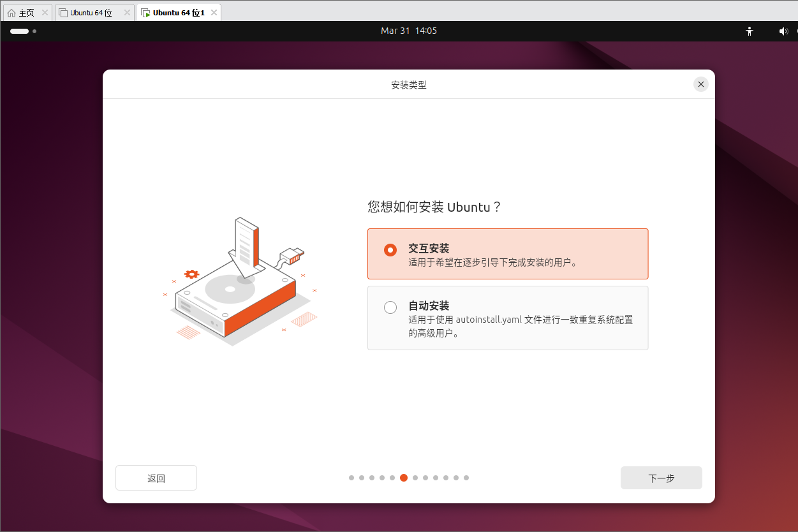Click the 交互安装 description text
Viewport: 798px width, 532px height.
492,262
